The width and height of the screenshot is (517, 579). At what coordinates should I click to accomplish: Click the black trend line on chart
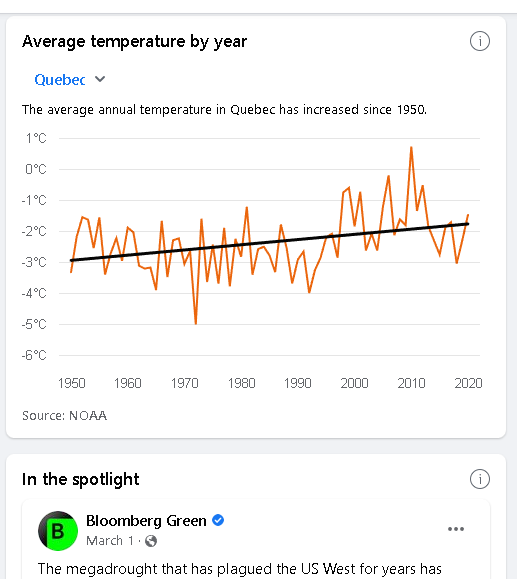tap(270, 242)
